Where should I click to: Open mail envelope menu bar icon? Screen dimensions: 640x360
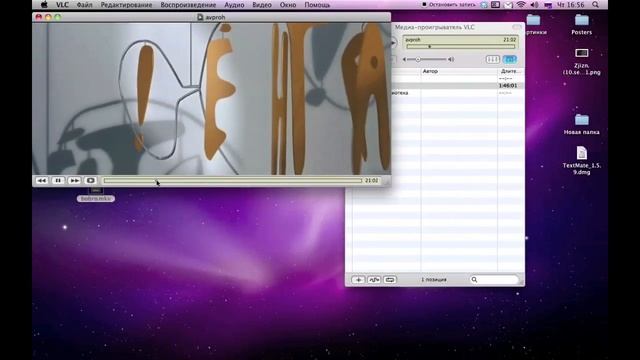pyautogui.click(x=508, y=5)
